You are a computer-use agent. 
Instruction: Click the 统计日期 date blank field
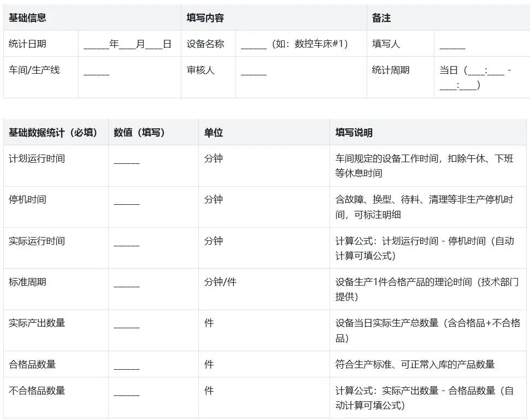tap(127, 44)
